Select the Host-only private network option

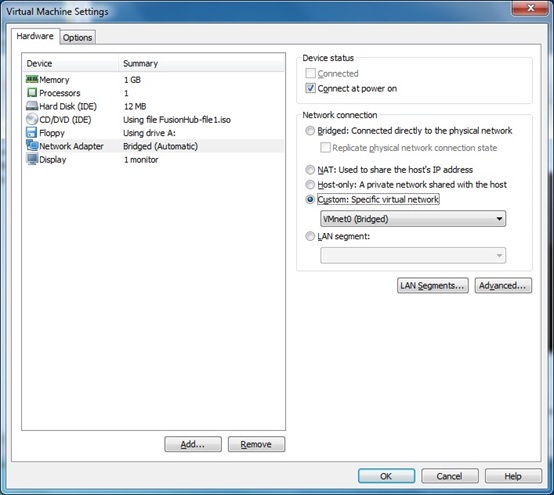310,185
